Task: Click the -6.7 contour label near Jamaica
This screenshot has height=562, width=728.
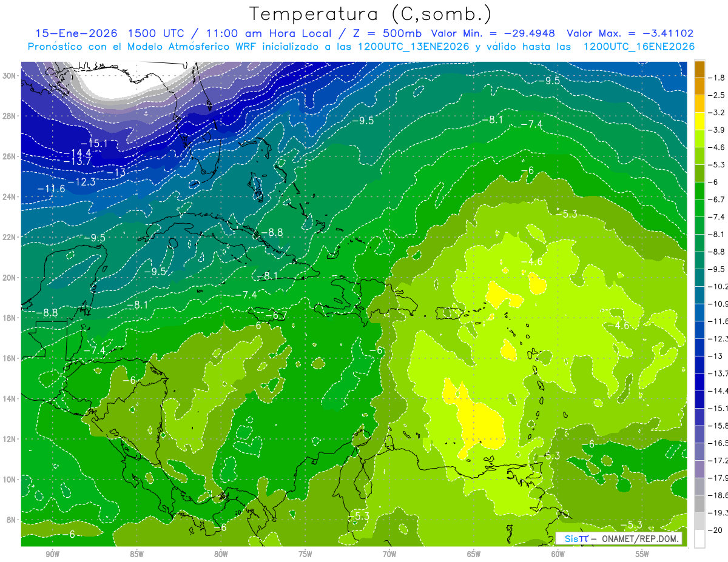Action: (276, 315)
